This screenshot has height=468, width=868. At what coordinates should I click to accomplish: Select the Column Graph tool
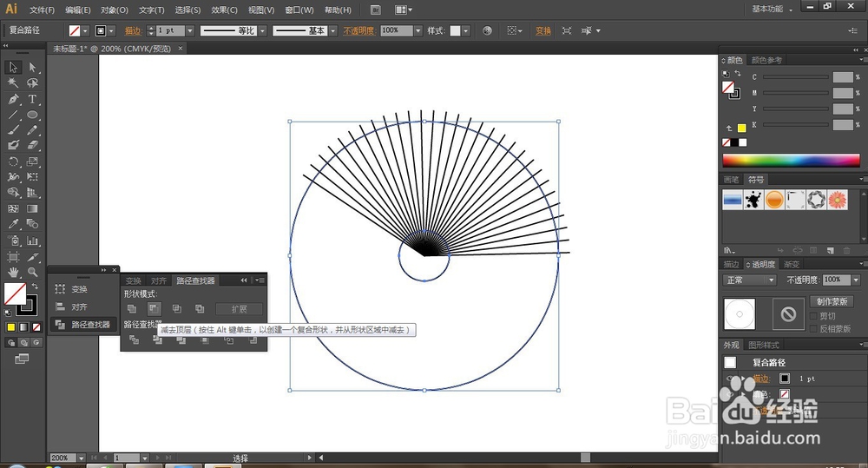tap(32, 241)
